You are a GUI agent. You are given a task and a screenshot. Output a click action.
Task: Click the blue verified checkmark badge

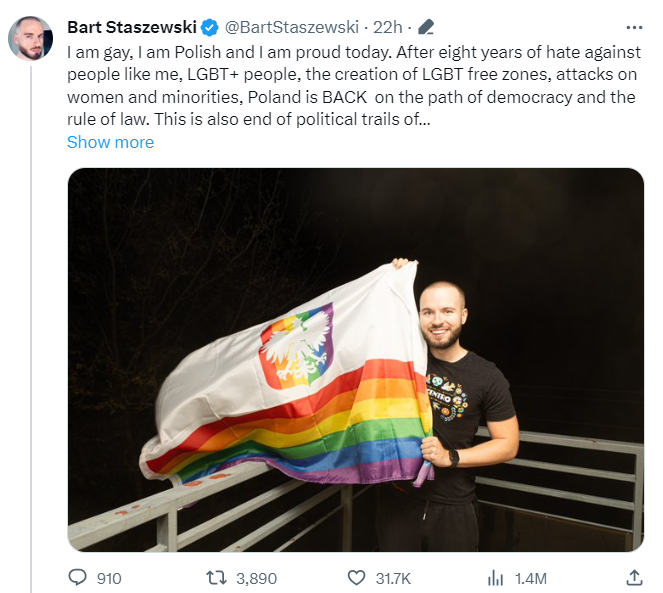[209, 27]
